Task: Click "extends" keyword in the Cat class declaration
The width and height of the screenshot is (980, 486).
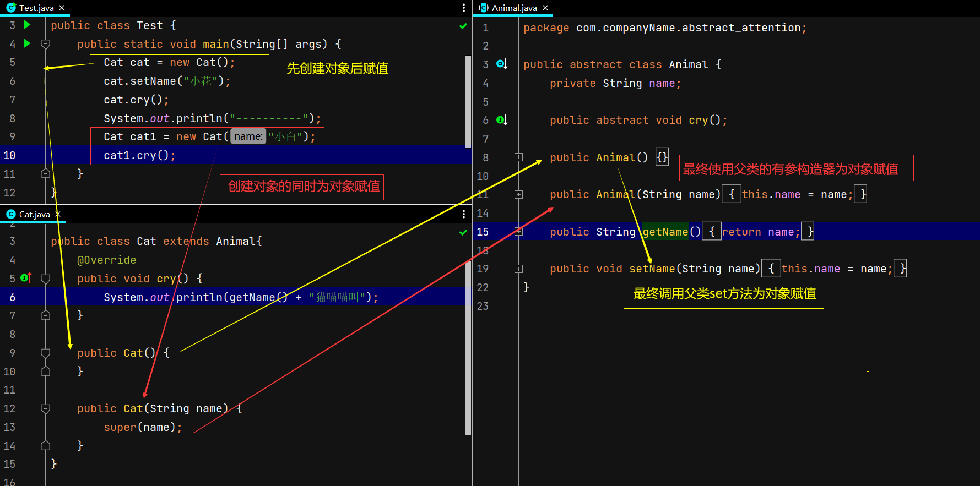Action: (186, 241)
